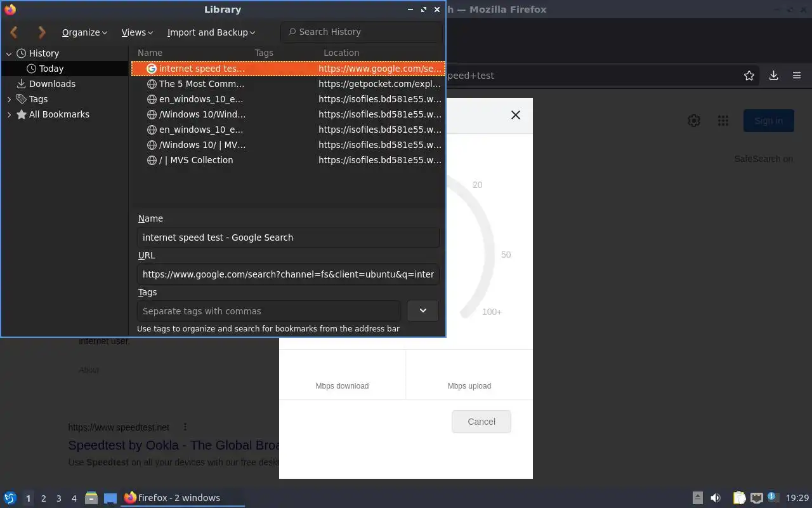The height and width of the screenshot is (508, 812).
Task: Switch to workspace 3
Action: [x=58, y=498]
